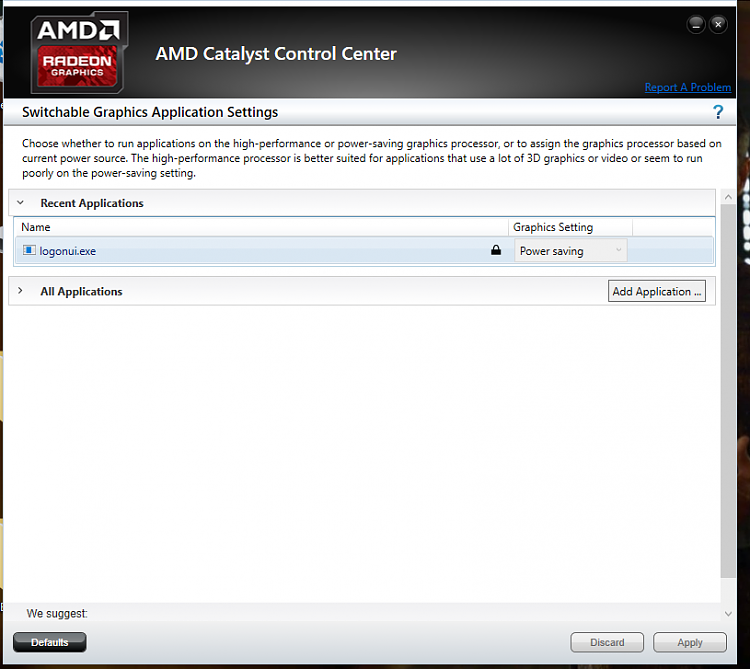The width and height of the screenshot is (750, 669).
Task: Minimize the Catalyst Control Center window
Action: point(695,24)
